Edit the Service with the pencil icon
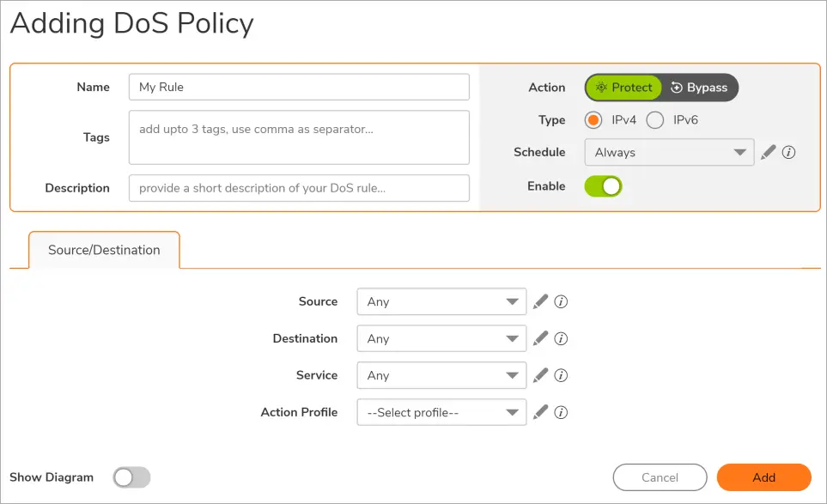This screenshot has height=504, width=827. (x=540, y=375)
